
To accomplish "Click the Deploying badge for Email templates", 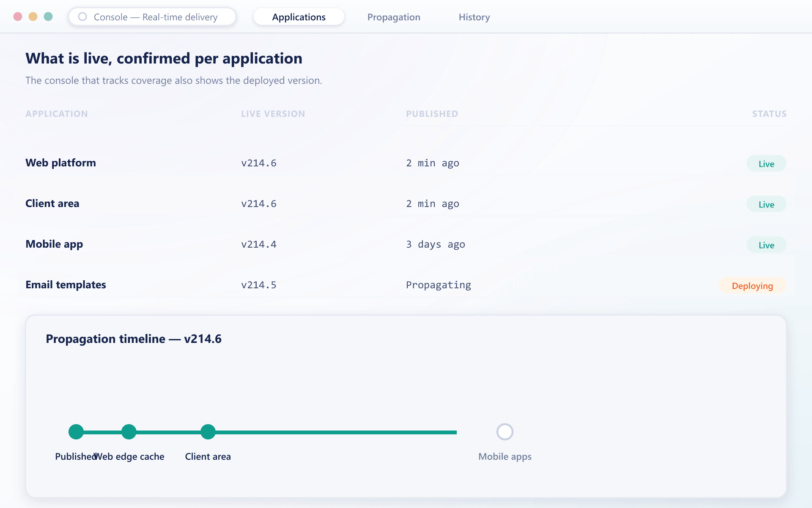I will (x=752, y=285).
